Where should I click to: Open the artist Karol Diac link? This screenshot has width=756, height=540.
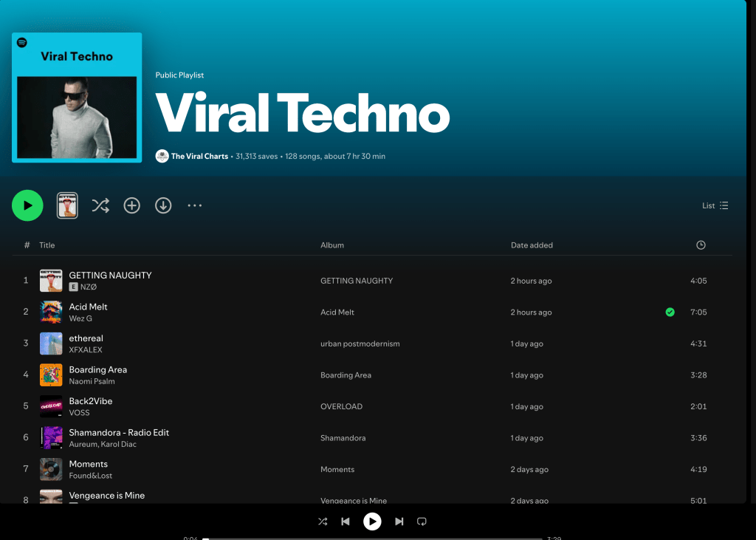(118, 444)
